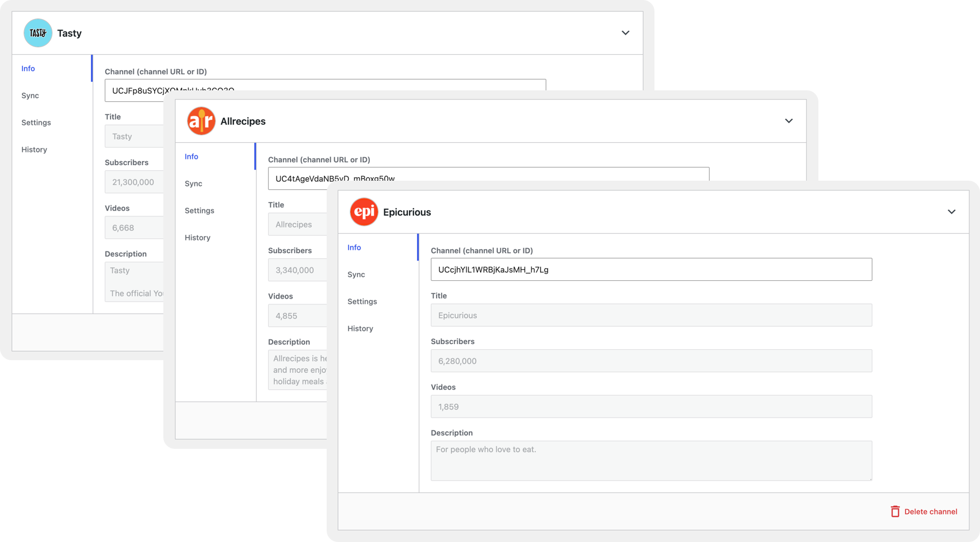
Task: Click the Allrecipes Subscribers label
Action: [290, 250]
